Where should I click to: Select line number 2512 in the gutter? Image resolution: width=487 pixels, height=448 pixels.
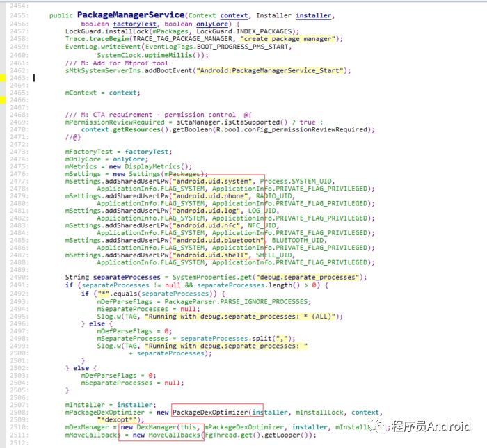[19, 442]
